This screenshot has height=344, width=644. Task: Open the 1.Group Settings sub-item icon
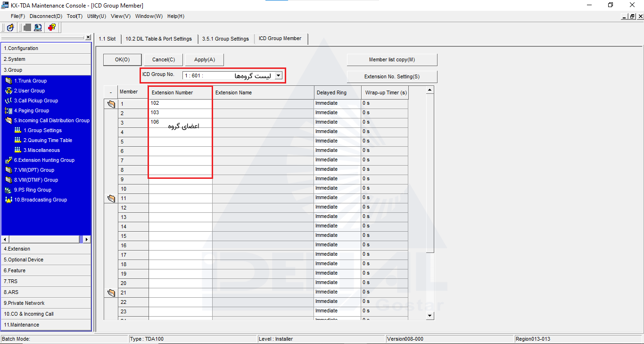pyautogui.click(x=18, y=130)
